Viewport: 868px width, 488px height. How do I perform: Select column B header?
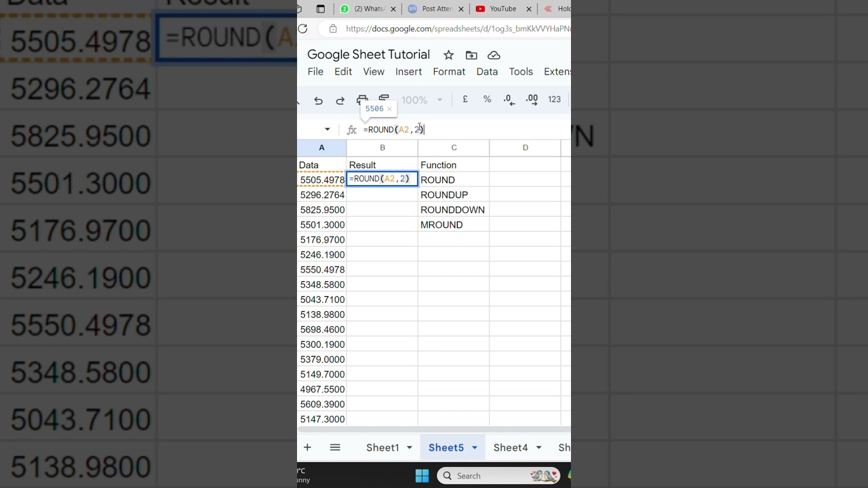(382, 148)
